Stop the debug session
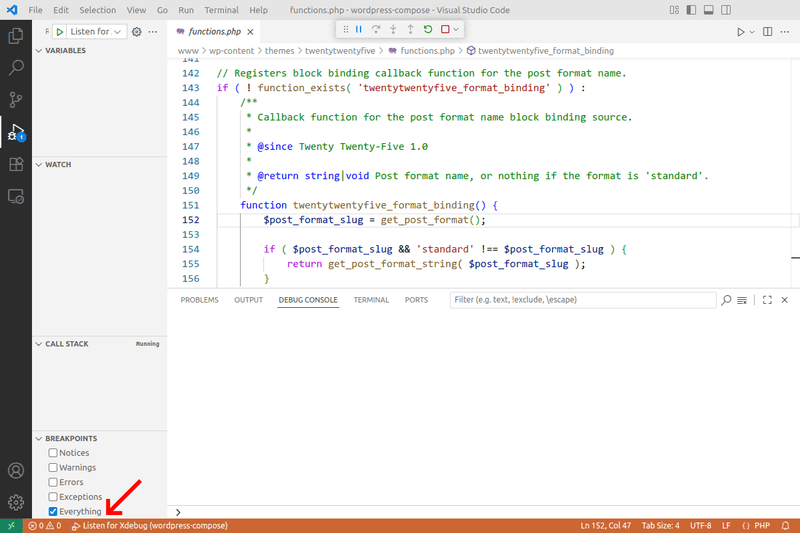This screenshot has height=533, width=800. (x=445, y=30)
